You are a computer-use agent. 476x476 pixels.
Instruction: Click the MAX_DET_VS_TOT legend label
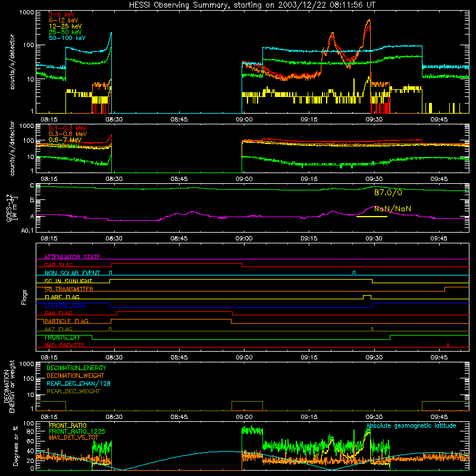(74, 437)
